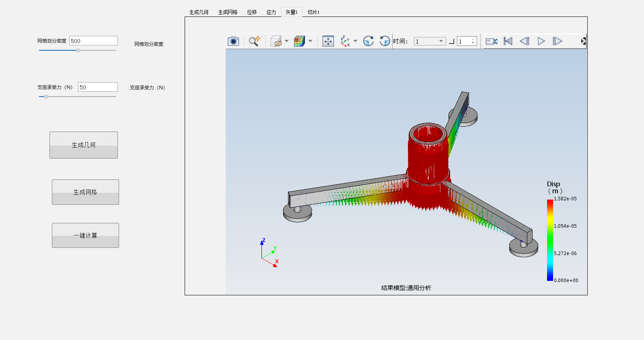Click the fit-view arrows icon

point(328,41)
